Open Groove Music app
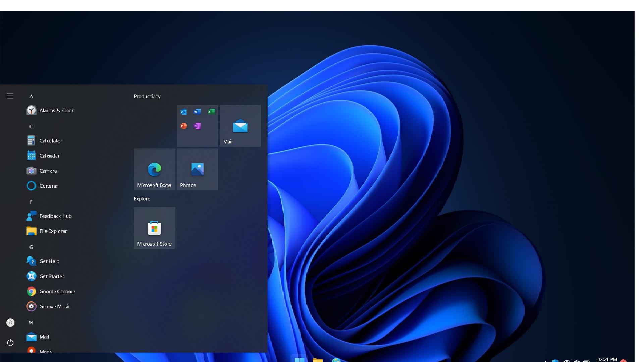 click(x=49, y=307)
